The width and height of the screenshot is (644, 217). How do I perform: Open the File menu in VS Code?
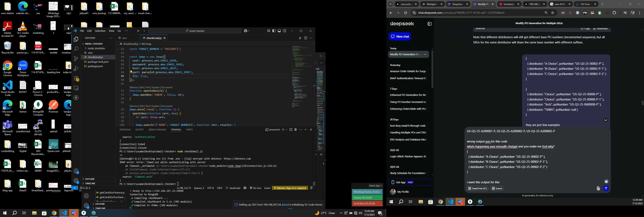[82, 31]
